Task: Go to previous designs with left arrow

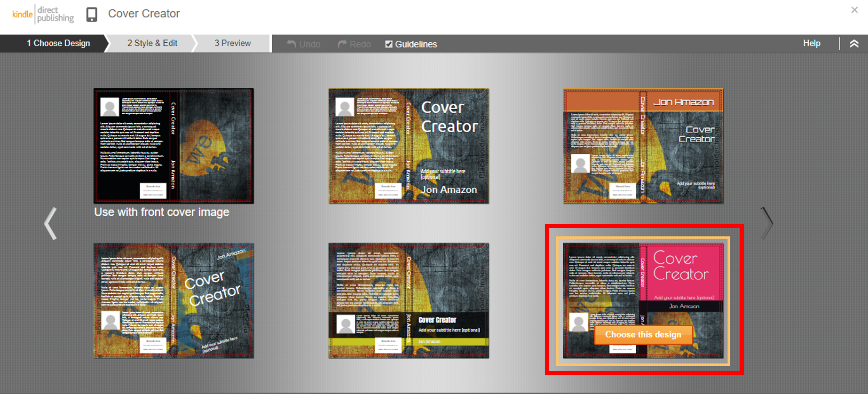Action: tap(50, 223)
